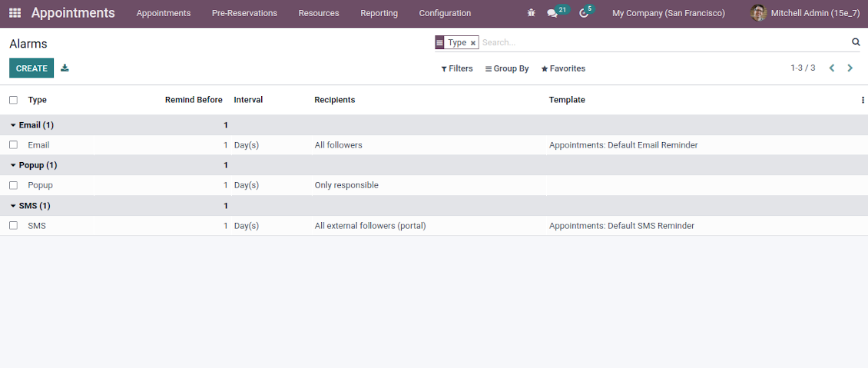The height and width of the screenshot is (368, 868).
Task: Open optional columns kebab menu
Action: click(x=863, y=100)
